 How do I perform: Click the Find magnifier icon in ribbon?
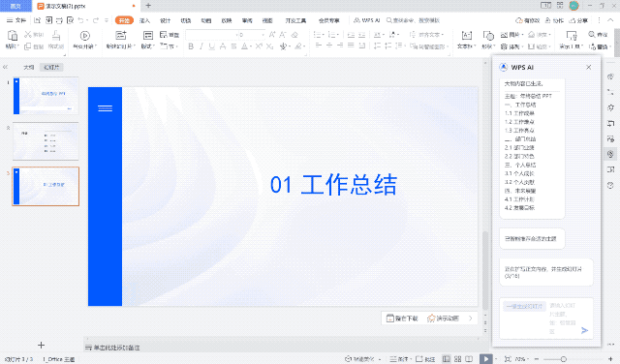tap(592, 35)
